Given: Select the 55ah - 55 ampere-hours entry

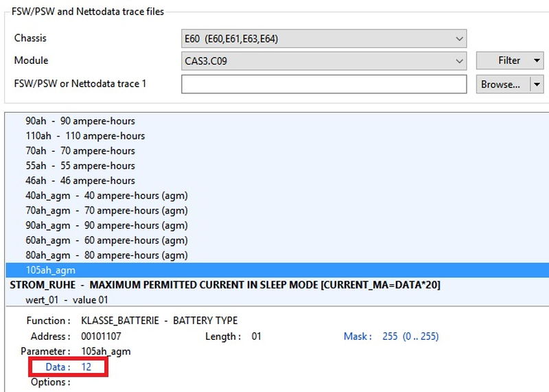Looking at the screenshot, I should point(80,165).
